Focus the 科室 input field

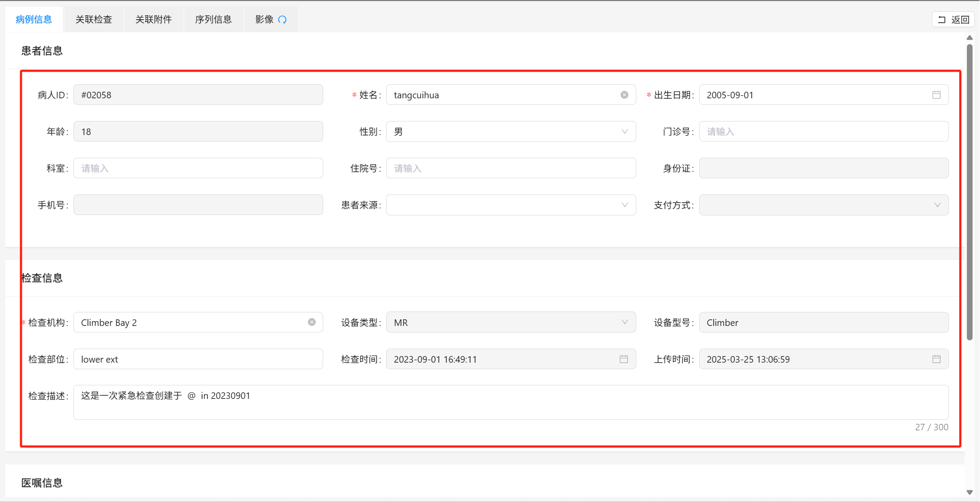[x=198, y=168]
